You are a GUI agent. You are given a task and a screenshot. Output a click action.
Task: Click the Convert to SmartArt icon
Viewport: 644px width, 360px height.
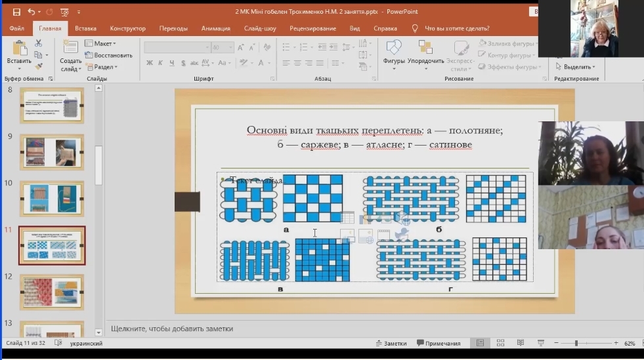(x=362, y=66)
